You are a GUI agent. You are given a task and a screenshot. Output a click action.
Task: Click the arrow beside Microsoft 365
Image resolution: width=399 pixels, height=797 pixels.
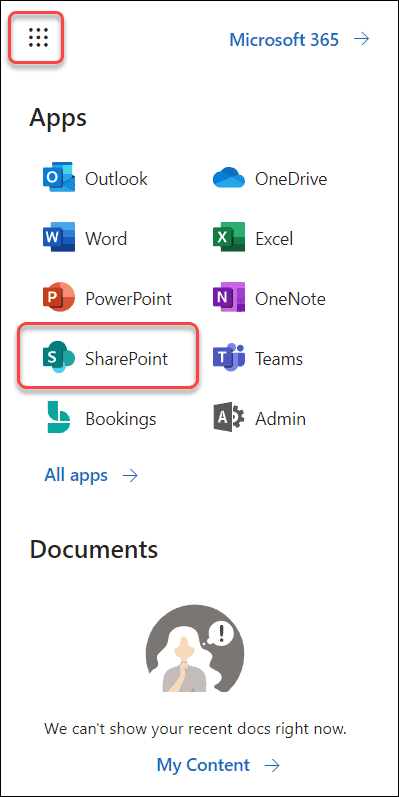[x=362, y=39]
